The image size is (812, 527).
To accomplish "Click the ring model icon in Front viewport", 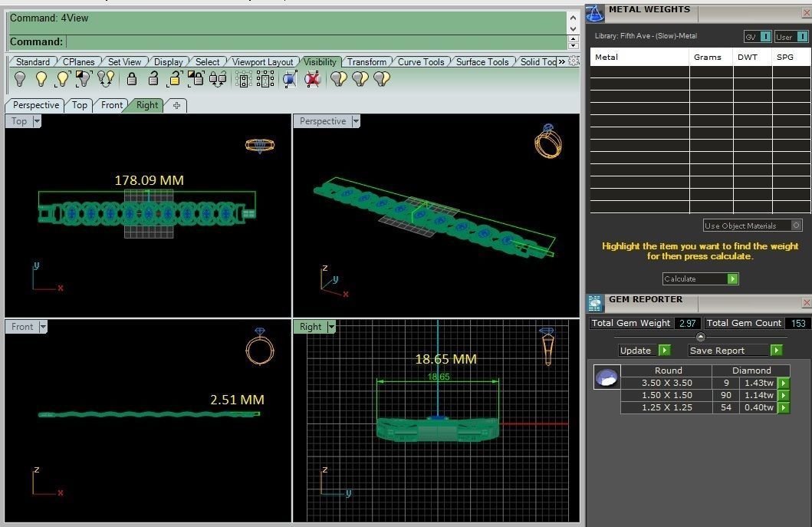I will click(x=260, y=346).
